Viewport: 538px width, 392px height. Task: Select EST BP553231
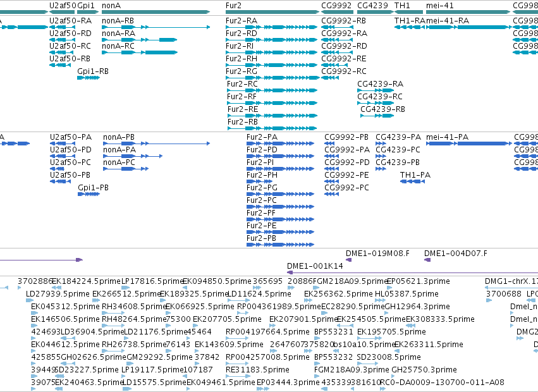point(316,338)
